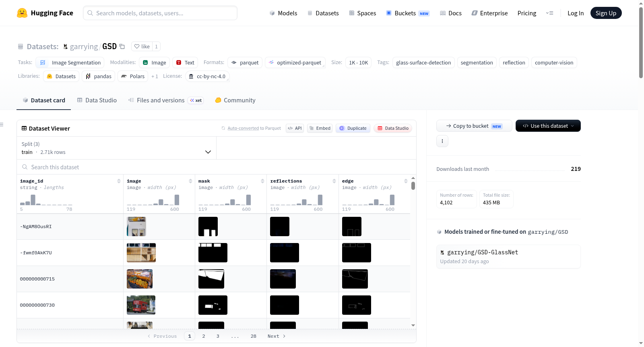This screenshot has width=644, height=347.
Task: Go to the Community tab
Action: [x=235, y=100]
